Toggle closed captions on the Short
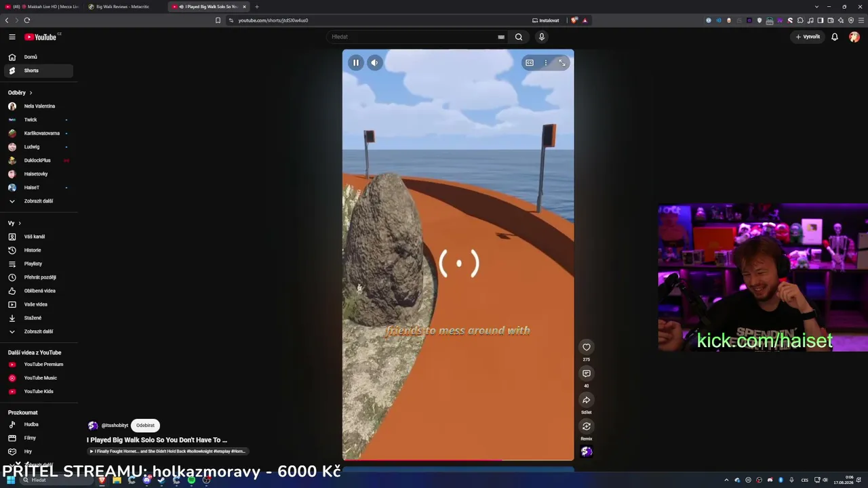The image size is (868, 488). coord(530,62)
